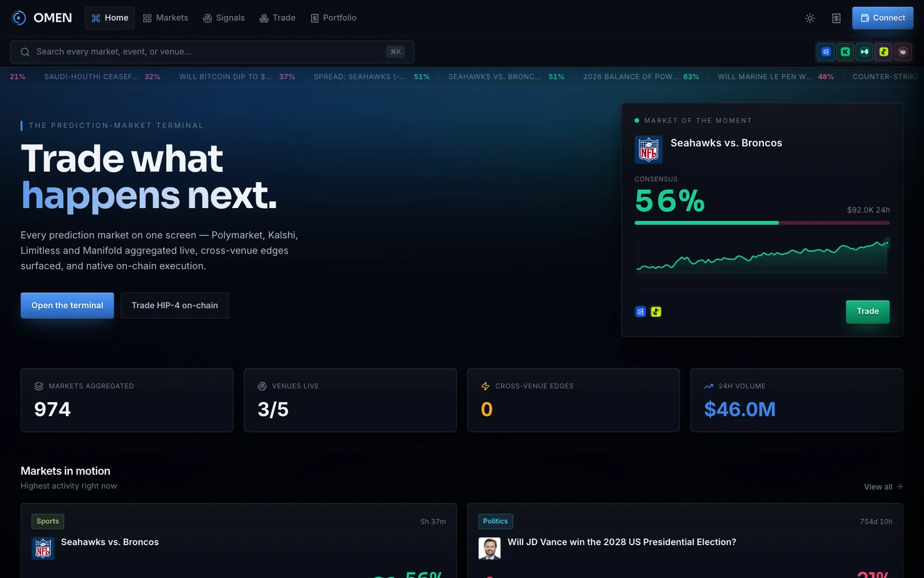Select the blue Polymarket venue icon in header
The height and width of the screenshot is (578, 924).
click(826, 52)
